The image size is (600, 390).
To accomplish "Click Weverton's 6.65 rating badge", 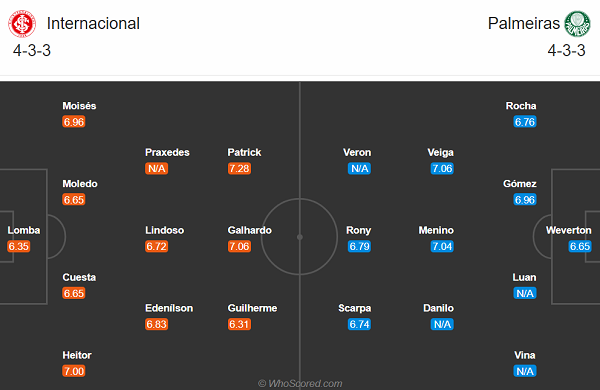I will [x=580, y=246].
